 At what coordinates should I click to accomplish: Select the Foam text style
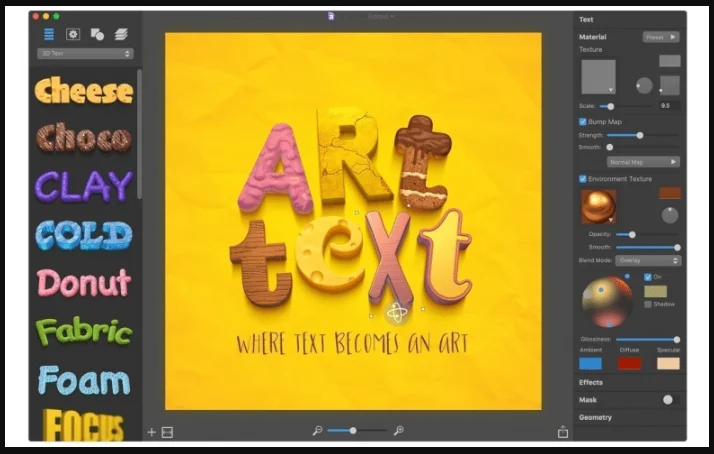click(x=84, y=380)
